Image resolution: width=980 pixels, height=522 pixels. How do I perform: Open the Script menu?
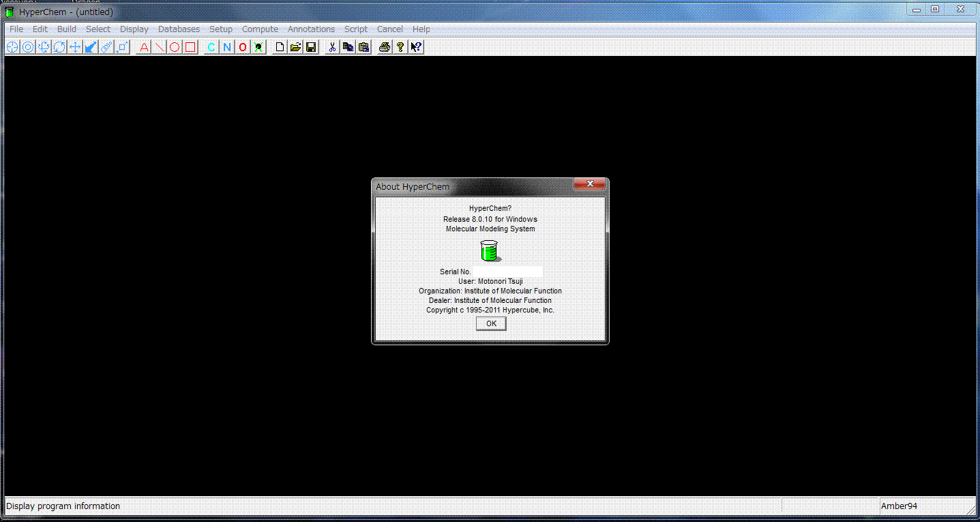pyautogui.click(x=356, y=29)
